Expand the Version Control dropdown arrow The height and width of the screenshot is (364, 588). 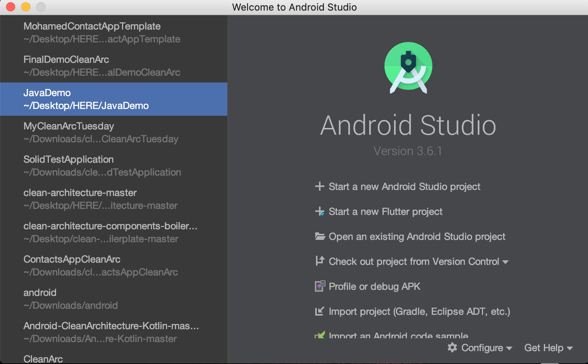point(505,262)
